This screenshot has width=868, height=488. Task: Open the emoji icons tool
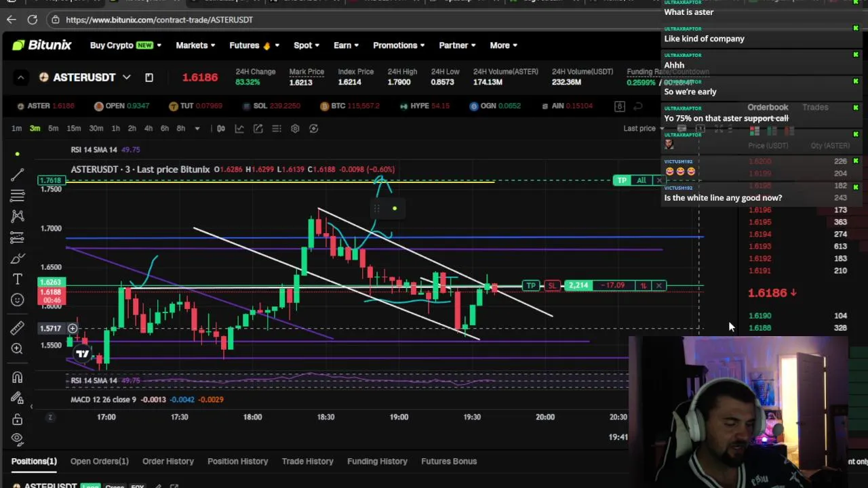(18, 300)
